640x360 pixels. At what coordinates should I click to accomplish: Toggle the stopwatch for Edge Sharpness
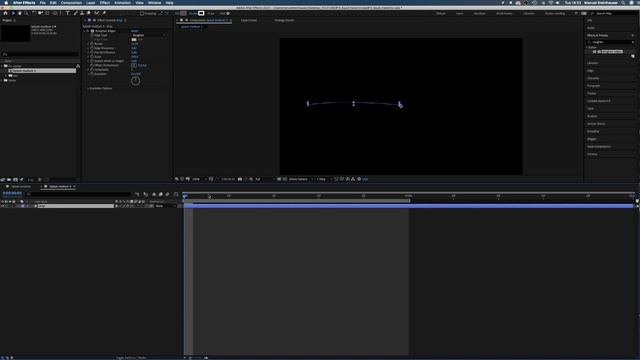click(x=92, y=48)
